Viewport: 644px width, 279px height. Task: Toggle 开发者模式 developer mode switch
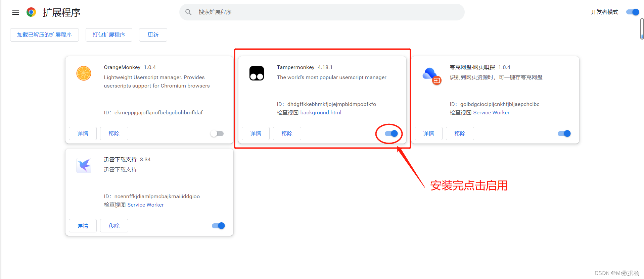pyautogui.click(x=633, y=12)
